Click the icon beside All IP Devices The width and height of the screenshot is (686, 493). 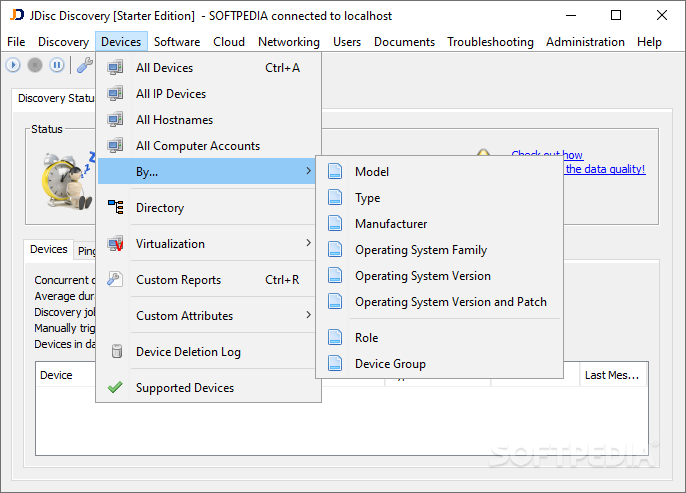(116, 94)
